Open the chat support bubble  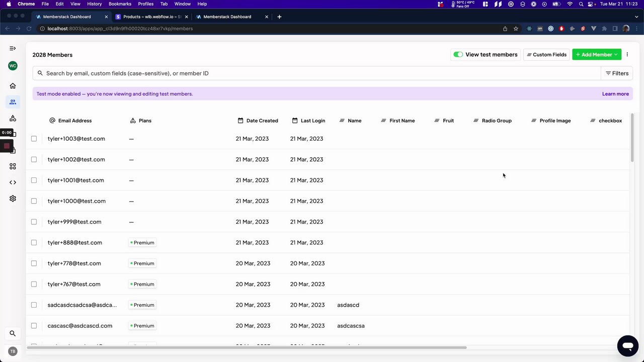[627, 346]
